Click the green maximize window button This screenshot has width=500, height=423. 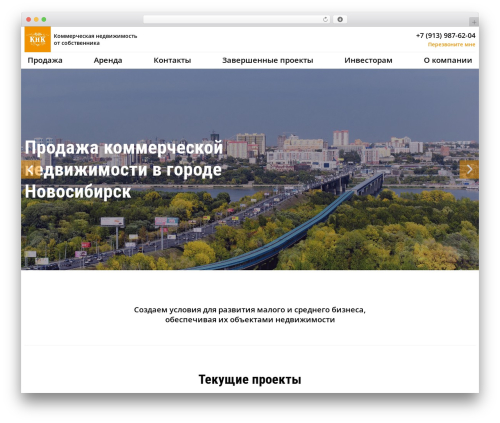[44, 20]
